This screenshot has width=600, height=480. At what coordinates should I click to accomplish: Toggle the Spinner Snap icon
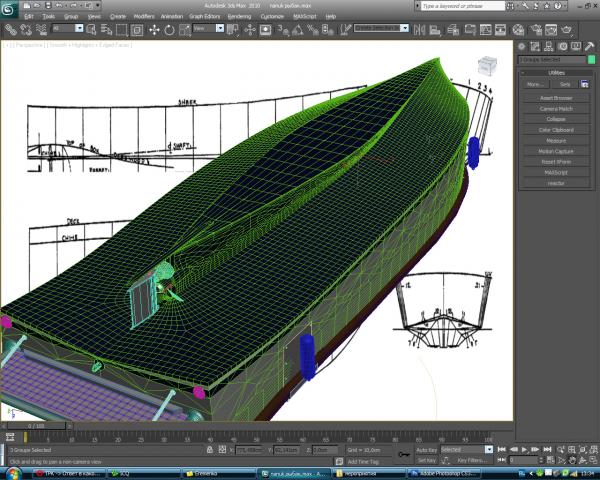coord(328,29)
